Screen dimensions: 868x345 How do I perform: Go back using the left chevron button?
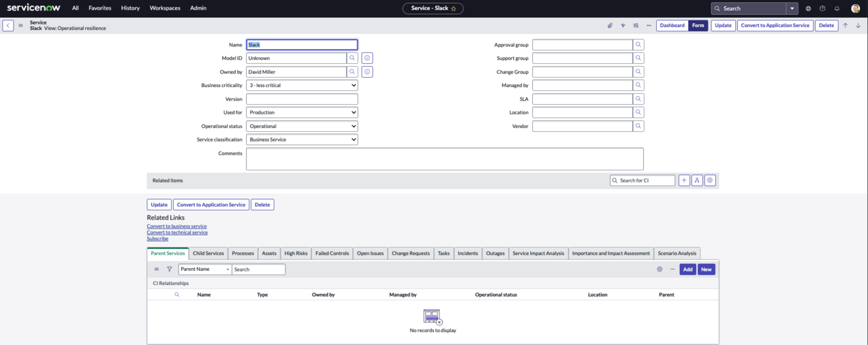(x=8, y=25)
